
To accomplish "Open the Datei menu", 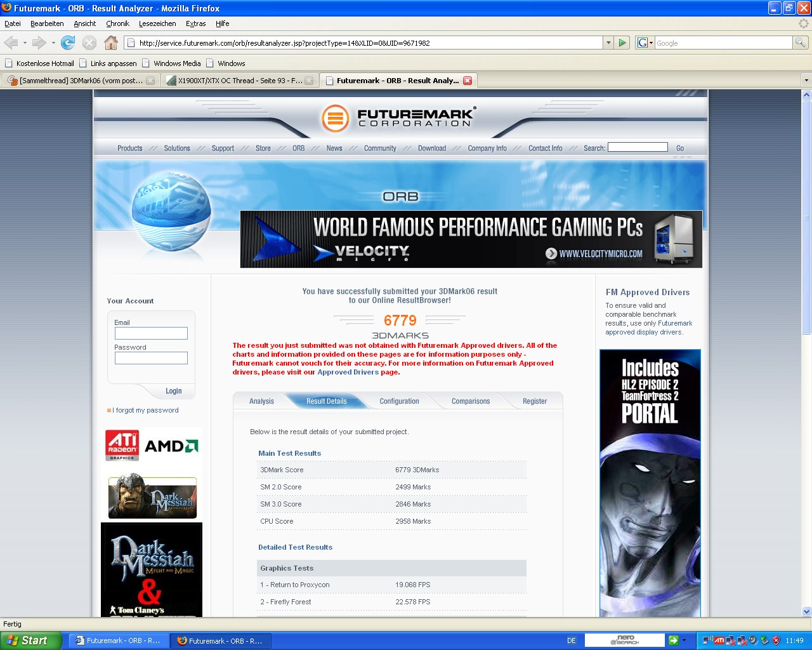I will click(x=13, y=23).
